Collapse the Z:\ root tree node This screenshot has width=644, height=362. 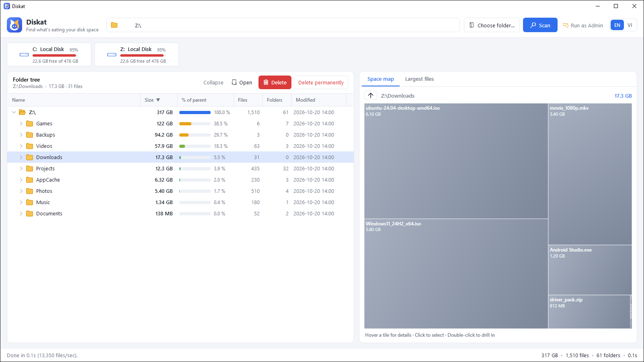click(x=14, y=112)
